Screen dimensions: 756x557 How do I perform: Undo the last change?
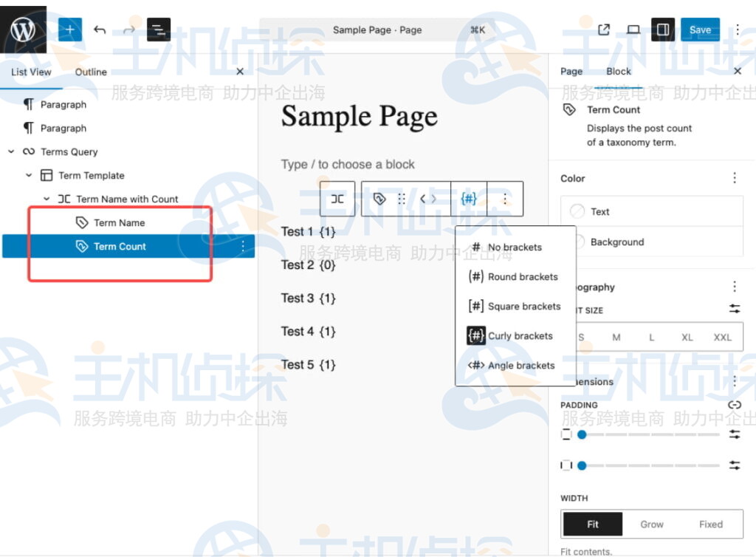point(100,30)
